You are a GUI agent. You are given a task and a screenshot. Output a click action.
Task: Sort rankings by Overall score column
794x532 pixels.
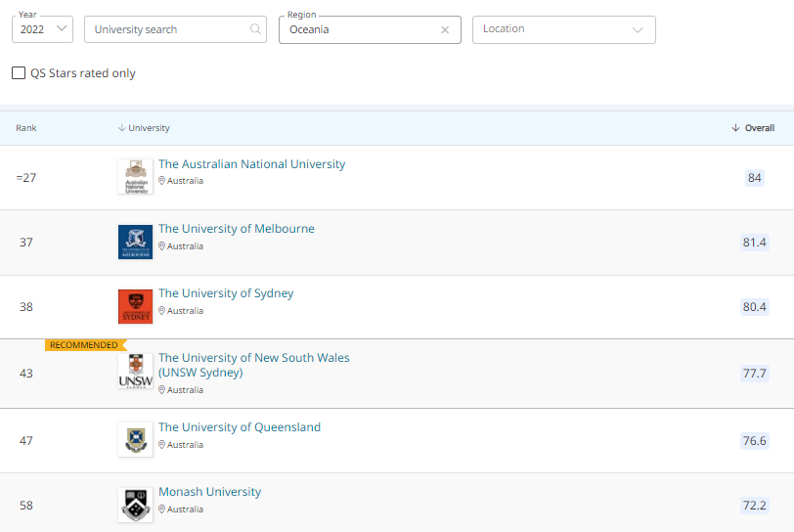(x=753, y=128)
